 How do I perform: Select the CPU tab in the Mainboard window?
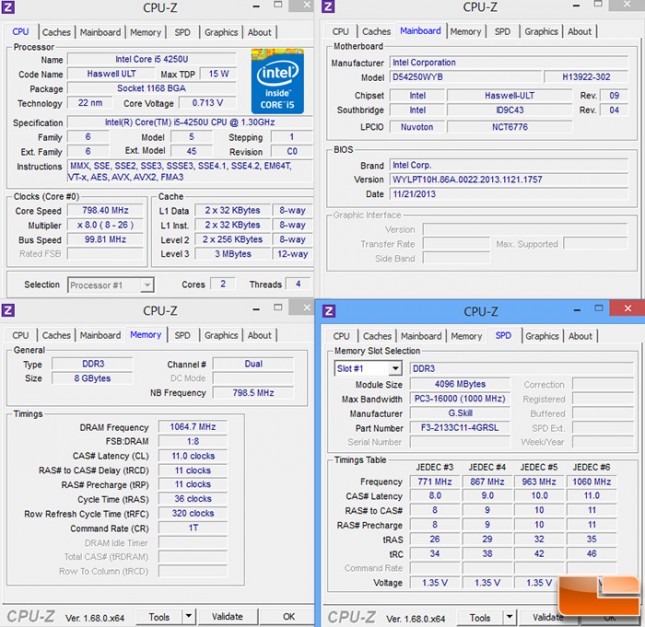pos(340,31)
